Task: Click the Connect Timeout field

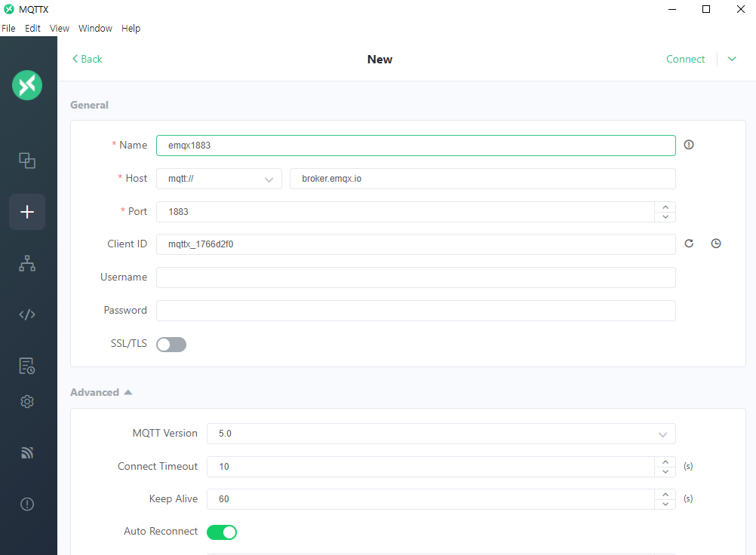Action: [431, 467]
